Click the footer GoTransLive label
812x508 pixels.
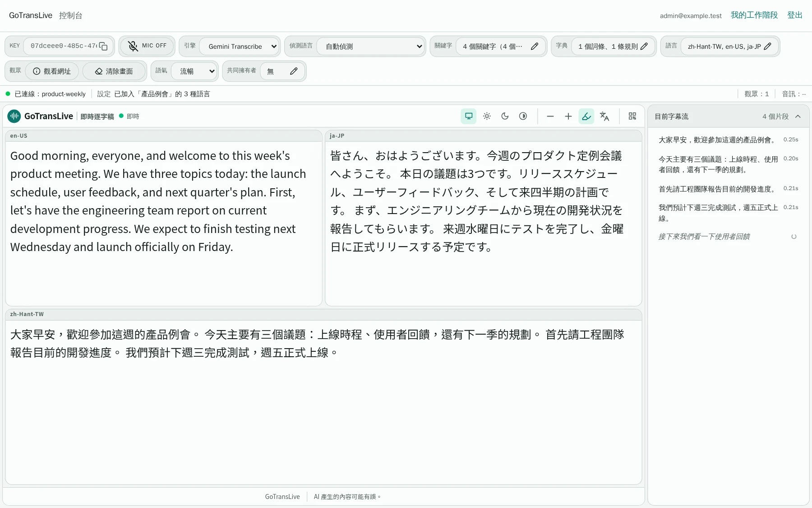[282, 497]
